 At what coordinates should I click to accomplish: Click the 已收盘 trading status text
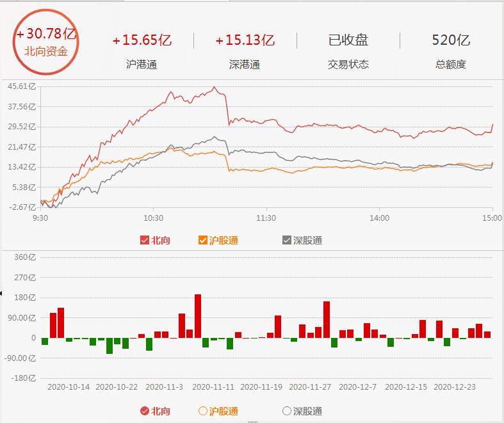click(348, 40)
